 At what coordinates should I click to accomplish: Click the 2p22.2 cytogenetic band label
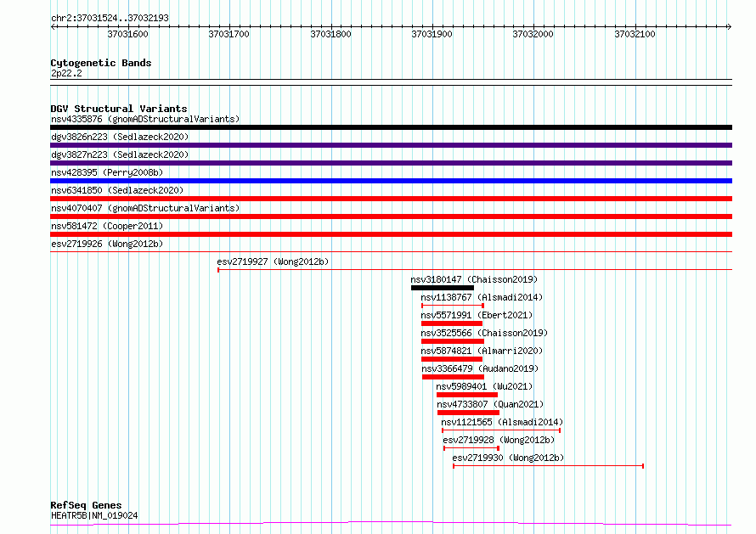coord(66,74)
